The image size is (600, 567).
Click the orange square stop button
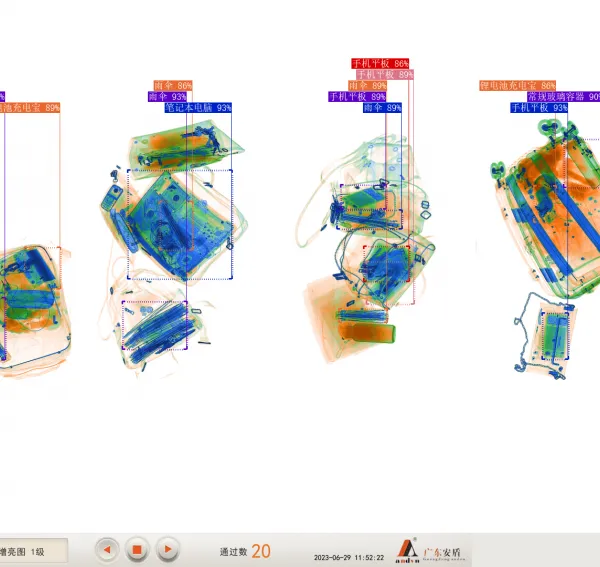(x=137, y=550)
